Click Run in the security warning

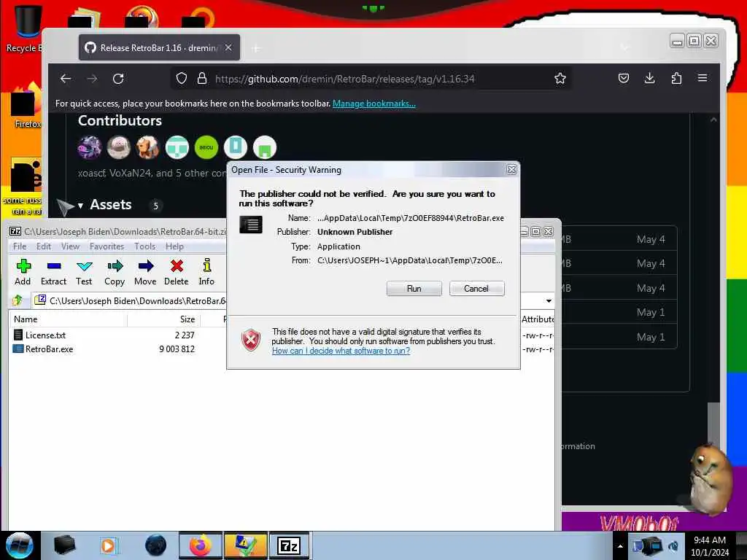click(414, 289)
